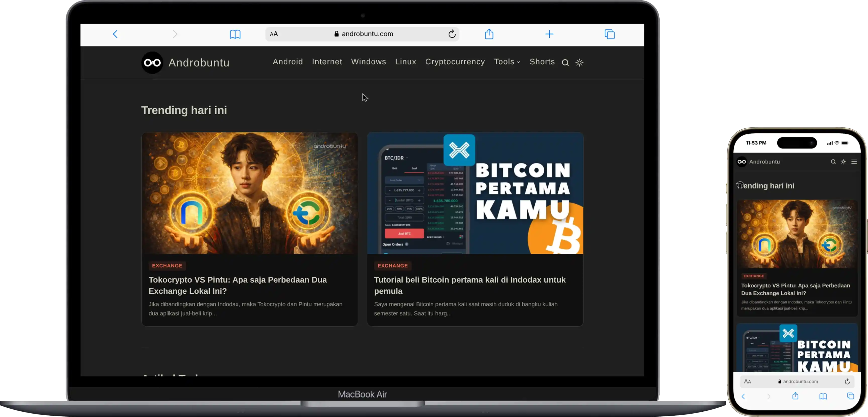Viewport: 868px width, 417px height.
Task: Show tab overview in MacBook Safari
Action: 610,34
